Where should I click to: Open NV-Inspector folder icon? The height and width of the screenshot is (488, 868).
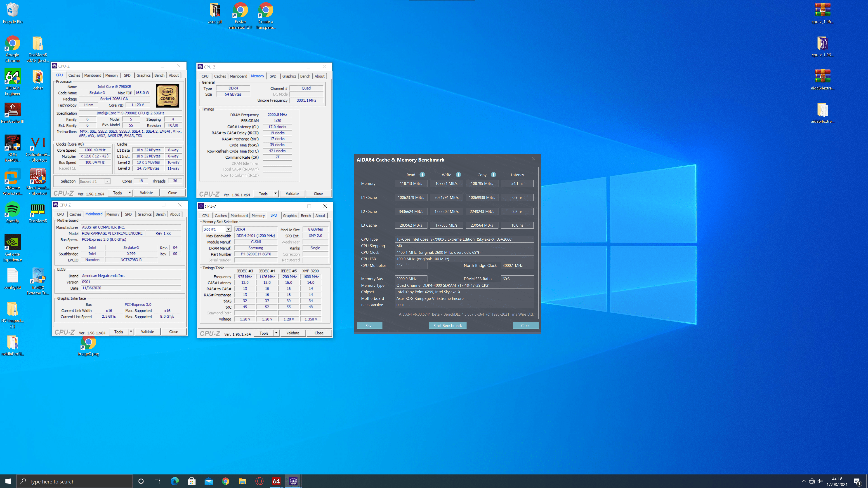[x=12, y=314]
